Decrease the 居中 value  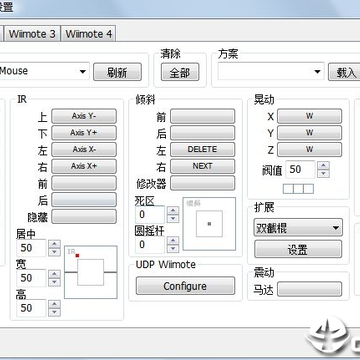pos(54,252)
